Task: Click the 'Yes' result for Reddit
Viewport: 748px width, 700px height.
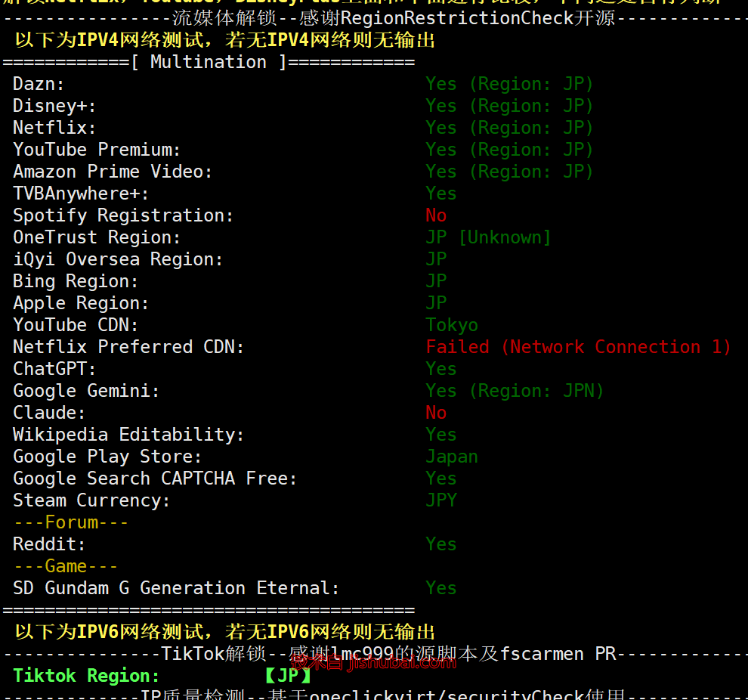Action: 441,544
